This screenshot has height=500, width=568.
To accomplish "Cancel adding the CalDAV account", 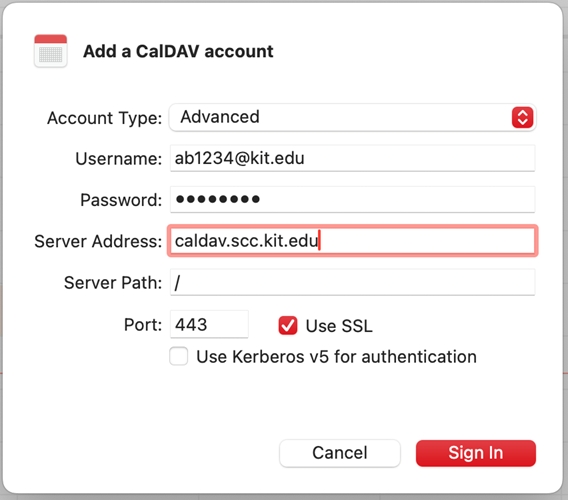I will point(340,453).
